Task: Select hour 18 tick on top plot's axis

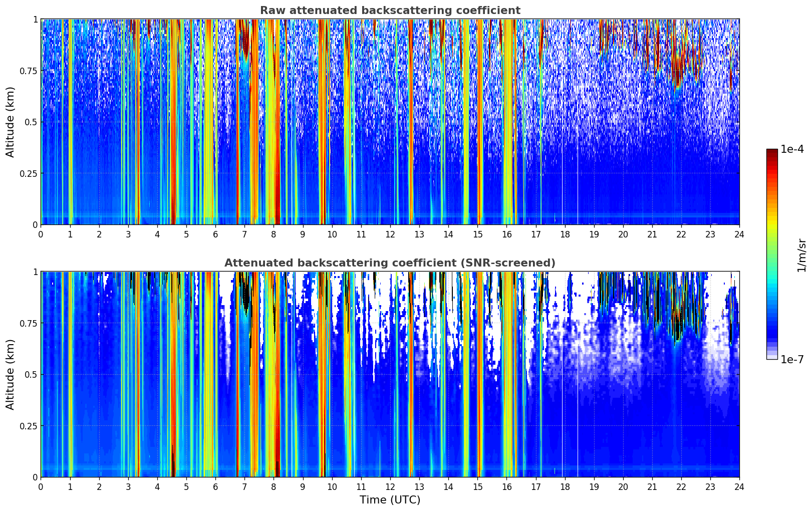Action: coord(565,234)
